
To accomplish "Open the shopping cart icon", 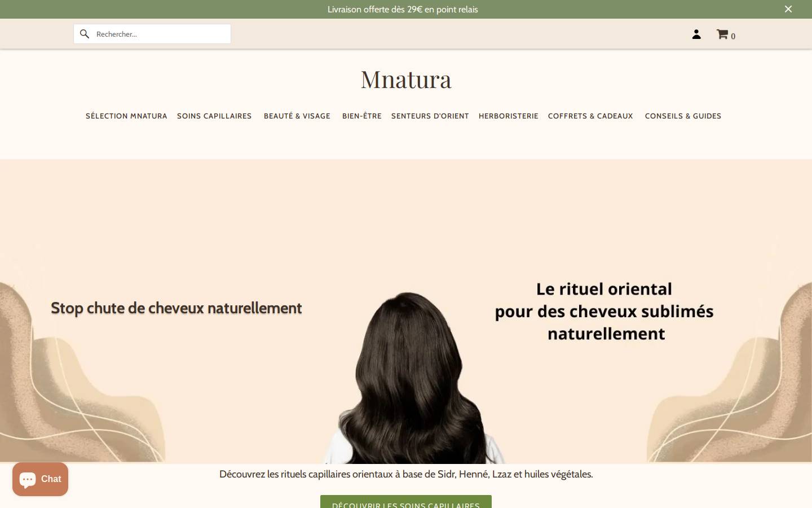I will coord(725,34).
